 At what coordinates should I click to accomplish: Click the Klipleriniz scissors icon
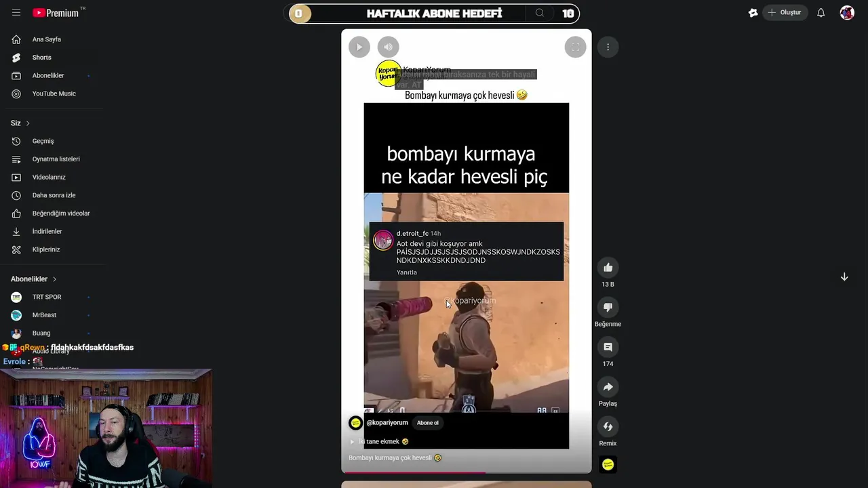[16, 249]
